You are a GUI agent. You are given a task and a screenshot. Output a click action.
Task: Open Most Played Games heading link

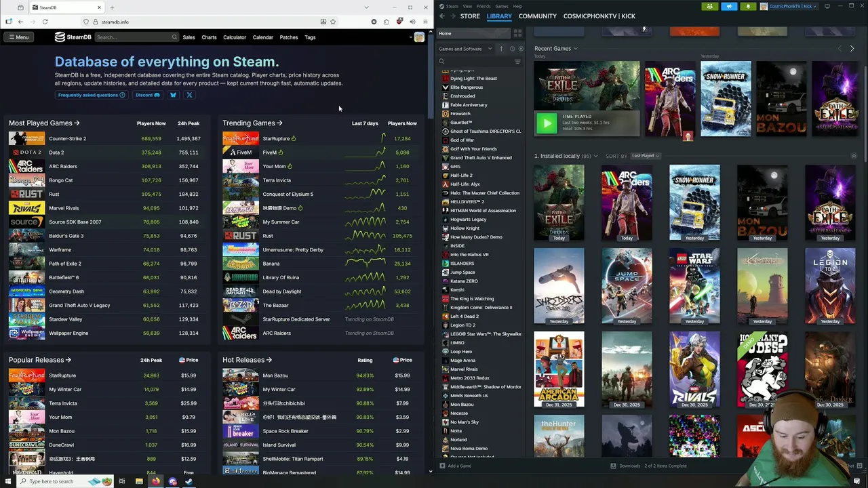[44, 123]
